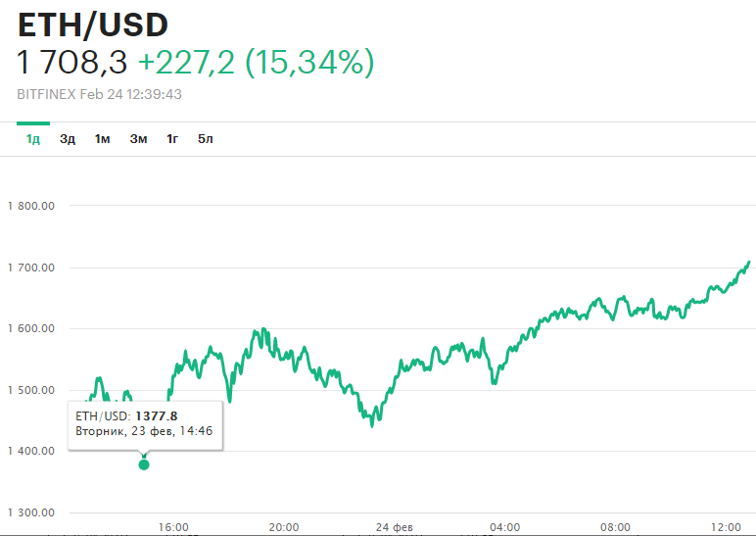Show the 1г yearly range
The height and width of the screenshot is (536, 756).
tap(172, 139)
